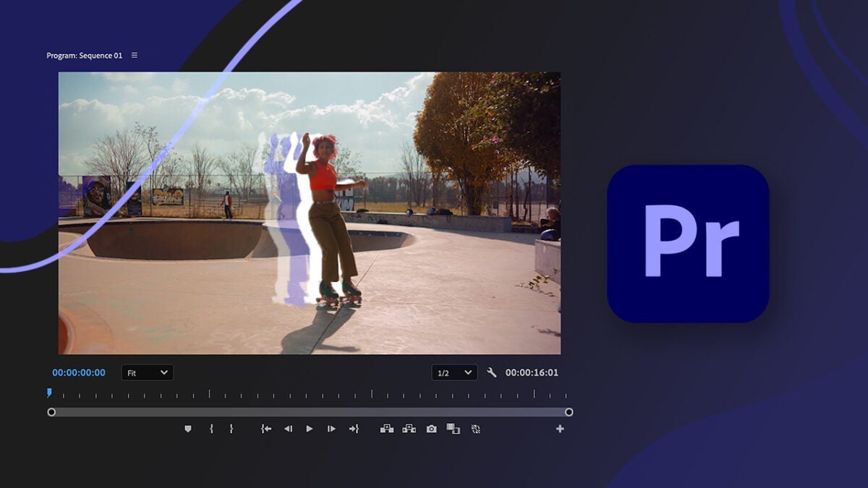Toggle proxies icon in transport bar
The width and height of the screenshot is (868, 488).
[x=476, y=429]
